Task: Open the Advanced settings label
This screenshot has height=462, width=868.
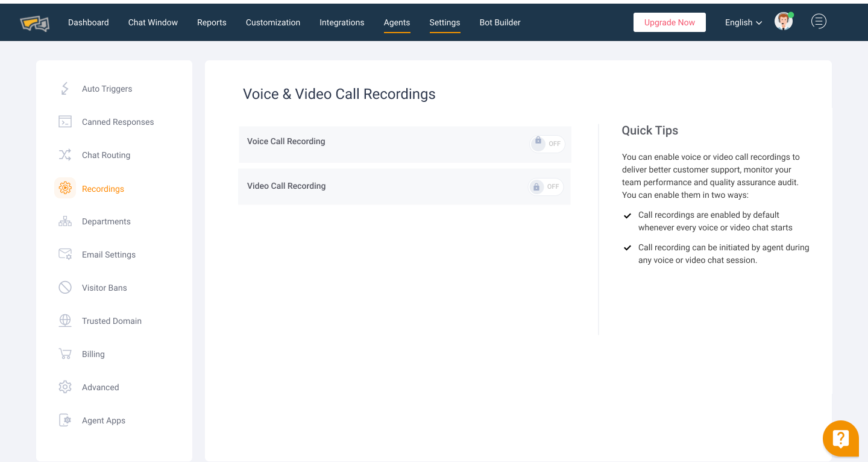Action: [100, 387]
